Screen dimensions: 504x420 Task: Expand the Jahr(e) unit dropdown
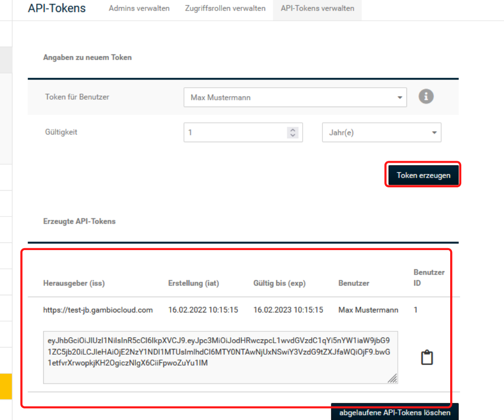pyautogui.click(x=381, y=132)
